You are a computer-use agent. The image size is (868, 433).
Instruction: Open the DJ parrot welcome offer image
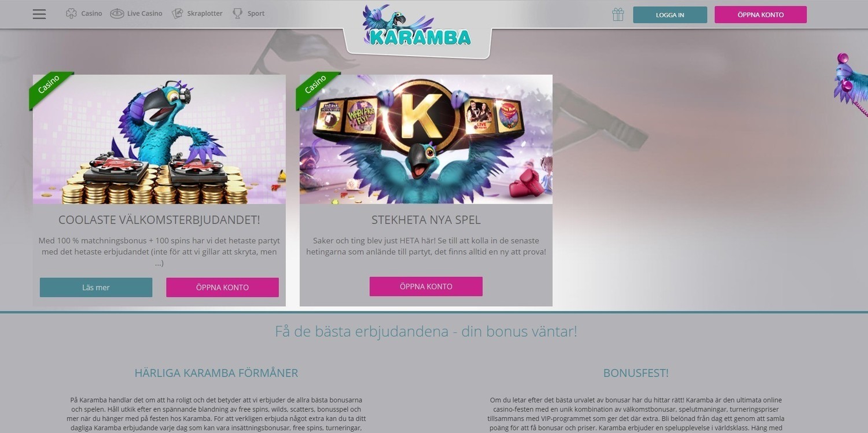pyautogui.click(x=159, y=139)
